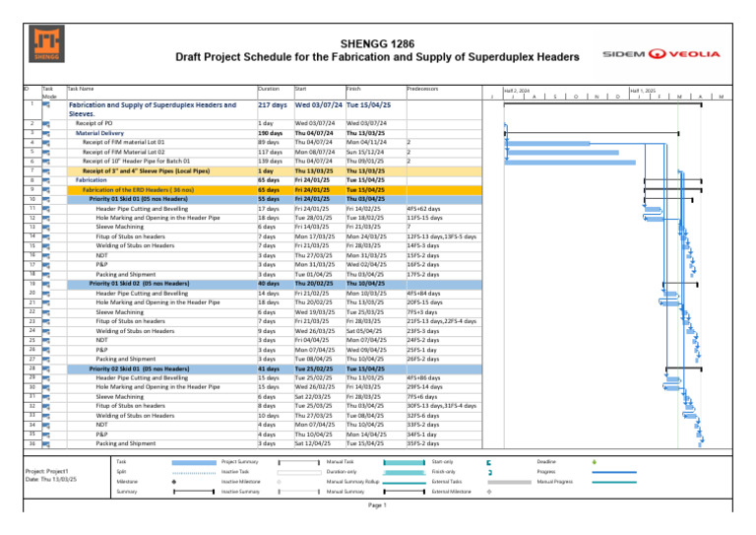Image resolution: width=756 pixels, height=535 pixels.
Task: Click task mode icon in row ID 36
Action: 46,444
